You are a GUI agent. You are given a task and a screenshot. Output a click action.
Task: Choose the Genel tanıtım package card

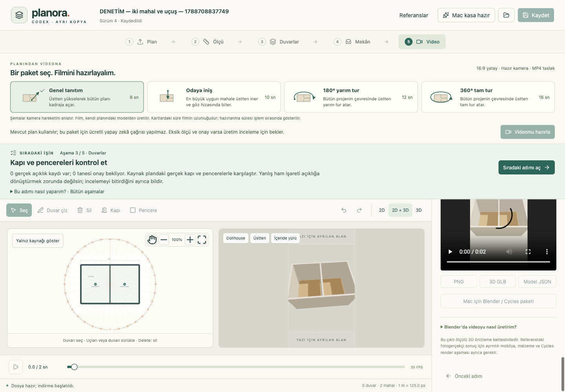click(77, 97)
